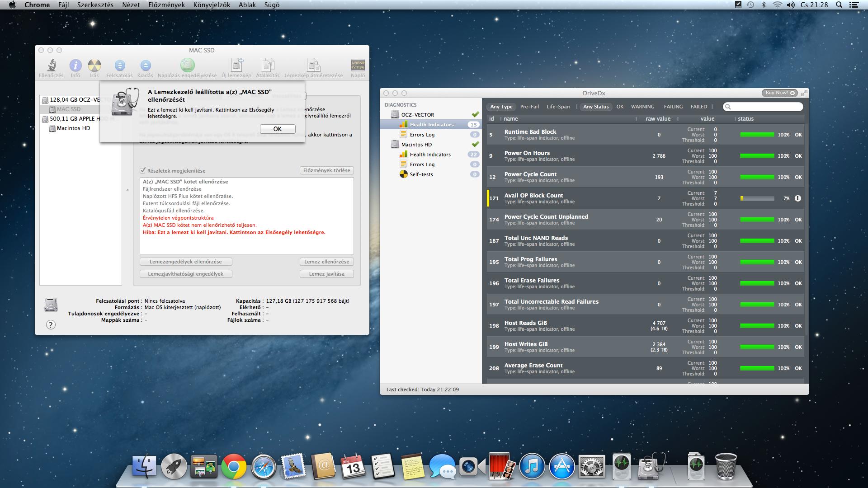Click Avail OP Block Count 7% status bar
Screen dimensions: 868x488
click(x=757, y=198)
